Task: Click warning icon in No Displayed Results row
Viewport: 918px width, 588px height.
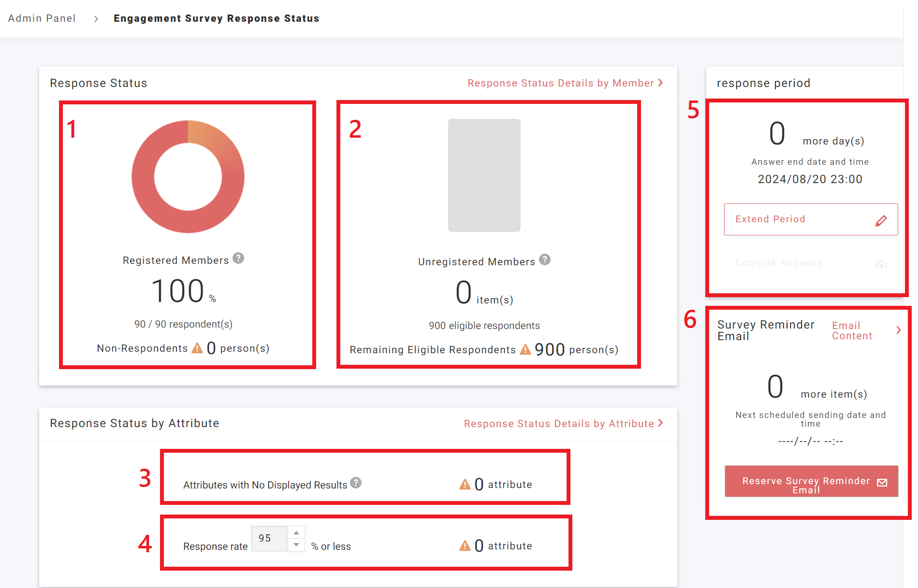Action: 465,485
